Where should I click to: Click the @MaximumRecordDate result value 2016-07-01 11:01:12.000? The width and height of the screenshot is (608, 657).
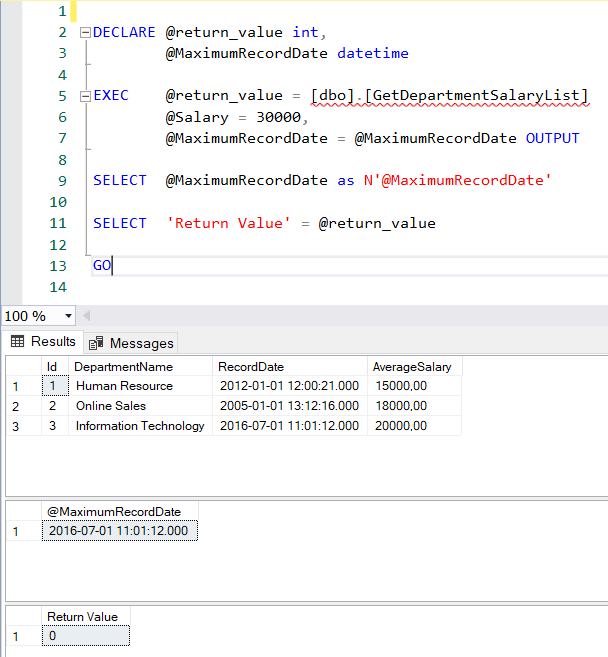(x=119, y=531)
